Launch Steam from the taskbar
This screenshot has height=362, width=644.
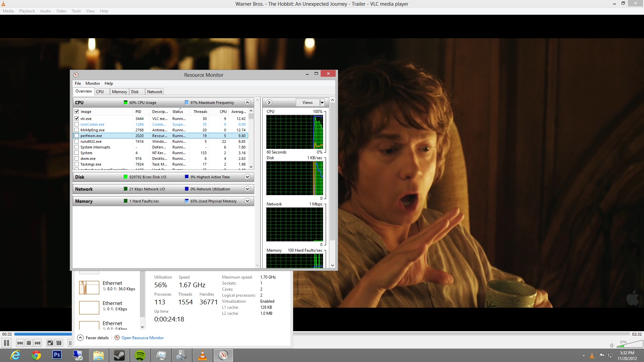[x=119, y=355]
